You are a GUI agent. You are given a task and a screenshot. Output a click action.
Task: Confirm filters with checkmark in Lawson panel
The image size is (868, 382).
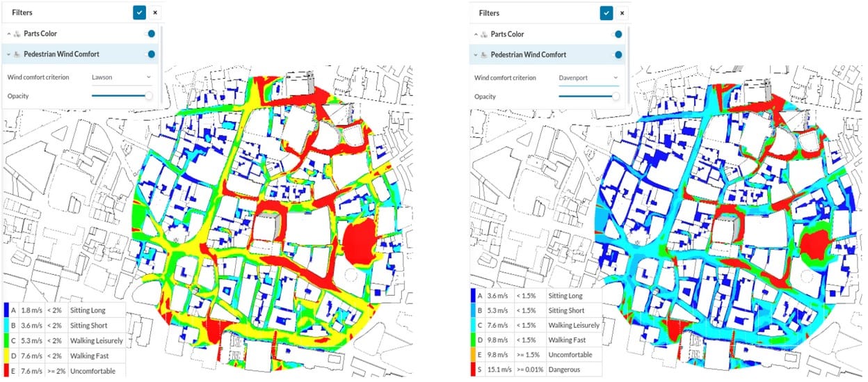(x=140, y=13)
